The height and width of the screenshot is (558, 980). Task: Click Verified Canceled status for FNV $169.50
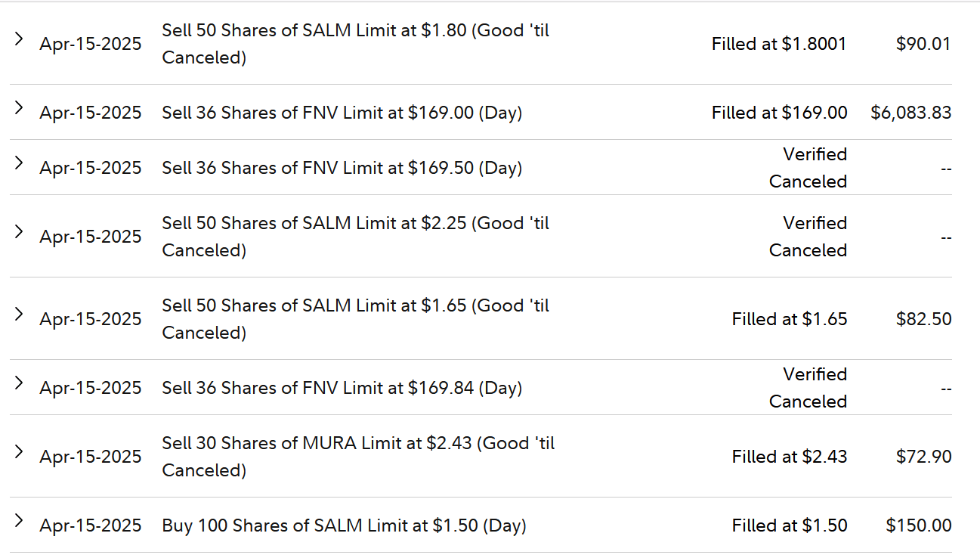[808, 168]
